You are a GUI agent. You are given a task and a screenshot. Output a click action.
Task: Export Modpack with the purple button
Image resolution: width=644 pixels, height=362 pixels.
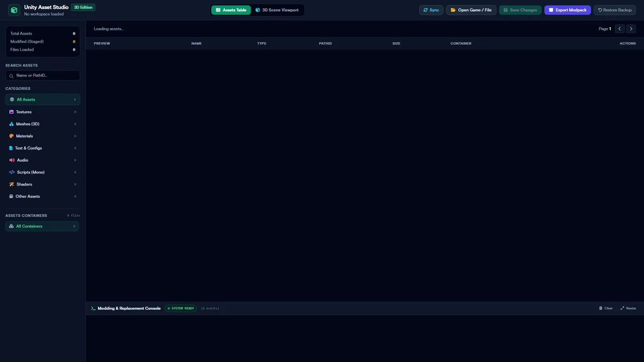coord(568,10)
